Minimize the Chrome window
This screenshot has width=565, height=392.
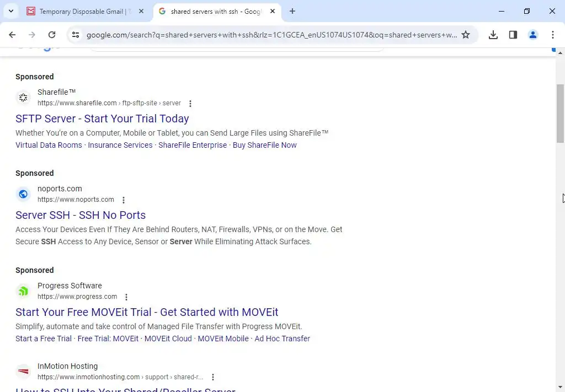(x=501, y=11)
